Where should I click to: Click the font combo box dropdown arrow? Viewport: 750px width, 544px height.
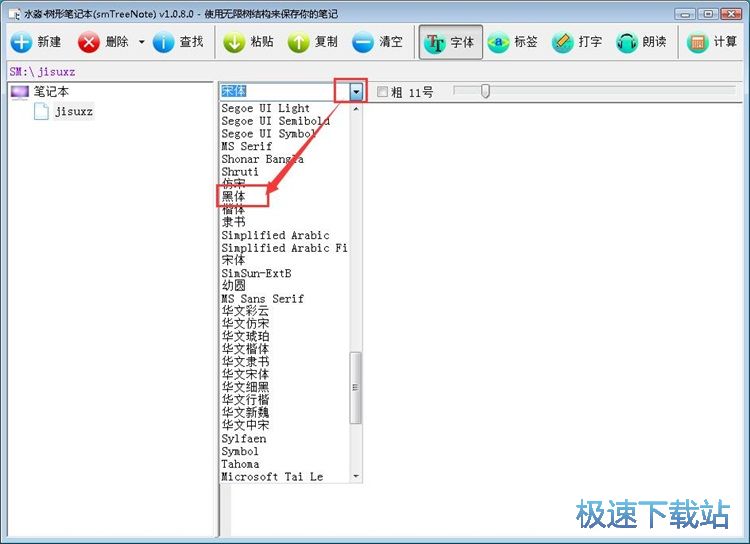coord(356,91)
